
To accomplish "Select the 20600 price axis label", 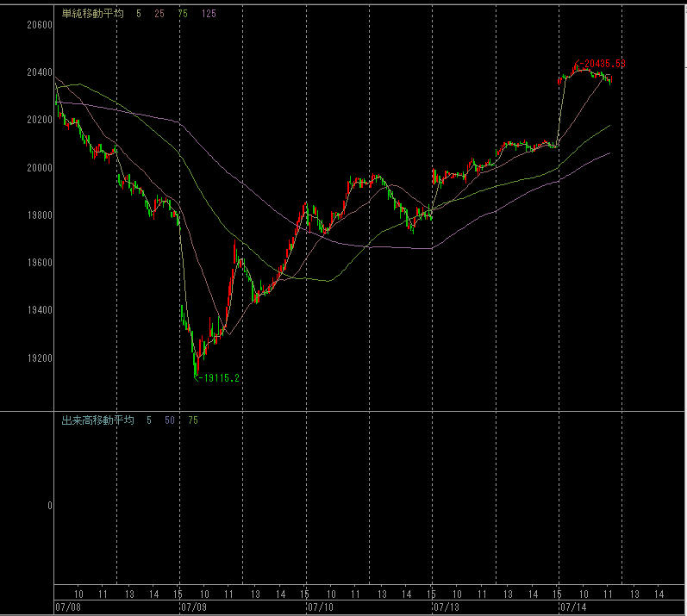I will (x=40, y=25).
